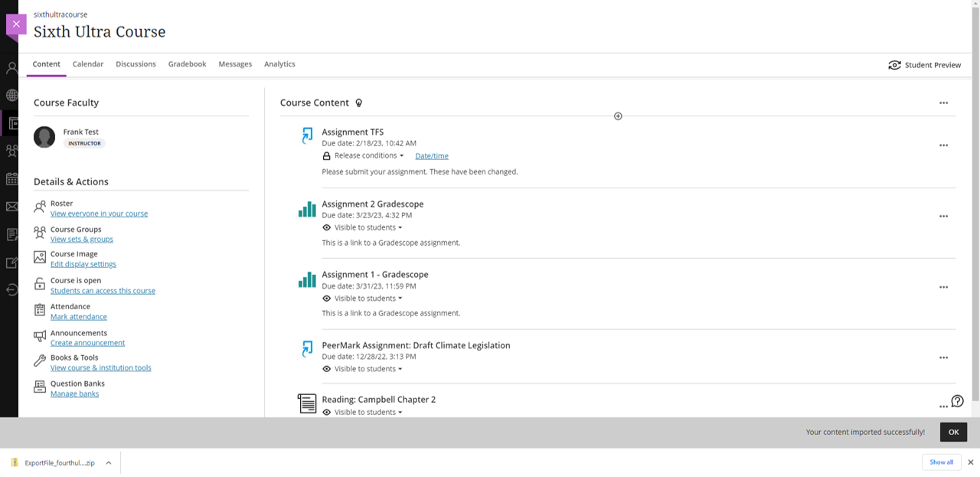Click the Date/time release condition link
Viewport: 980px width, 477px height.
(432, 156)
